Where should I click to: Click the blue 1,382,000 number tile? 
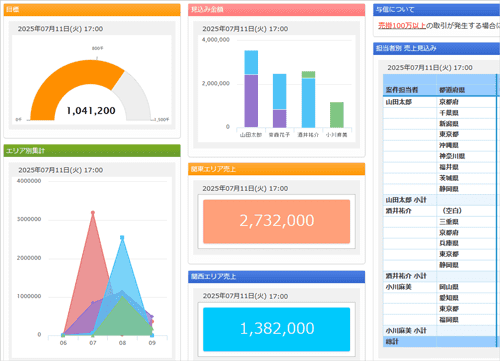277,329
